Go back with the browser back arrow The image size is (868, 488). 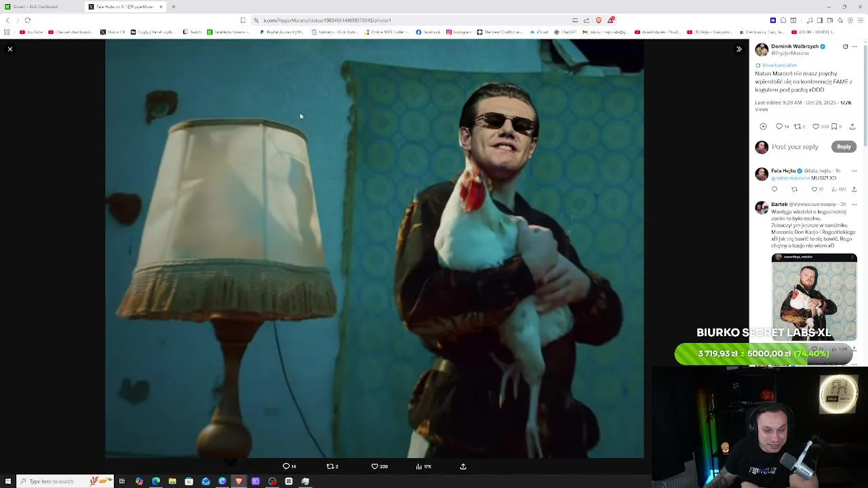click(x=7, y=20)
